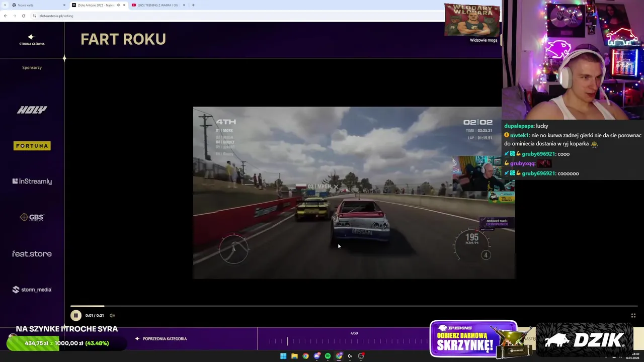The height and width of the screenshot is (362, 644).
Task: Click the clock and date in system tray
Action: coord(632,356)
